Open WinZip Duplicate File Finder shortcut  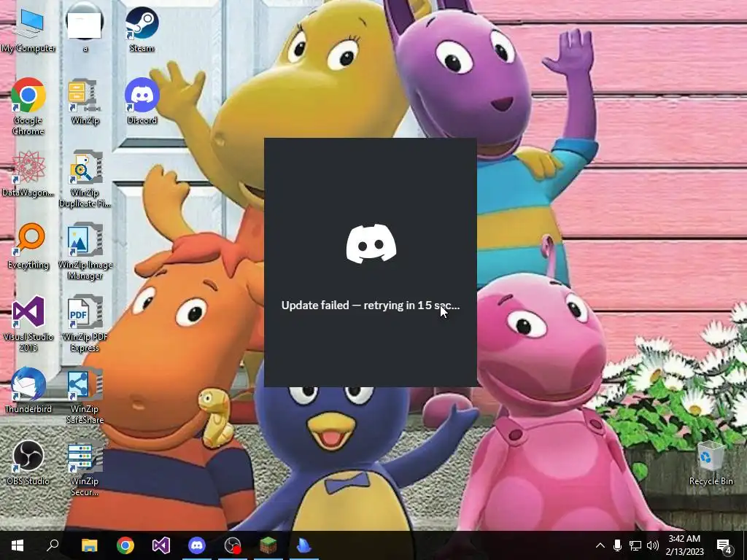[85, 179]
